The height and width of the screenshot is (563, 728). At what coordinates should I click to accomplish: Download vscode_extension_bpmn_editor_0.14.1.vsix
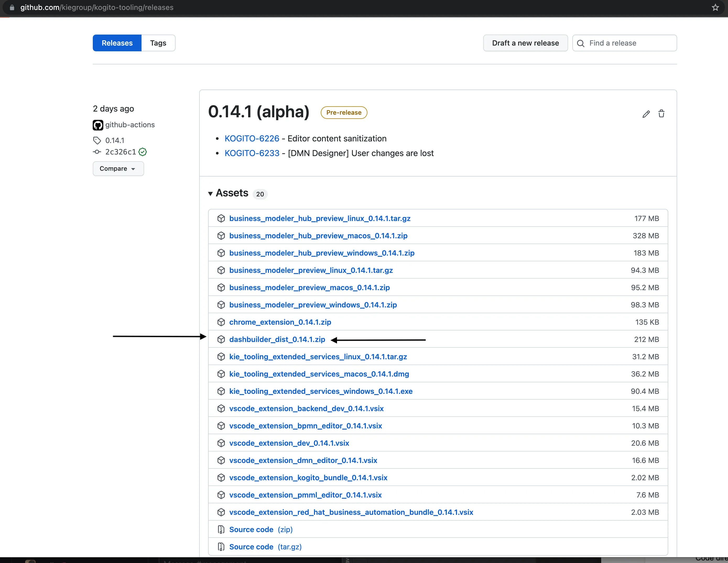[305, 426]
